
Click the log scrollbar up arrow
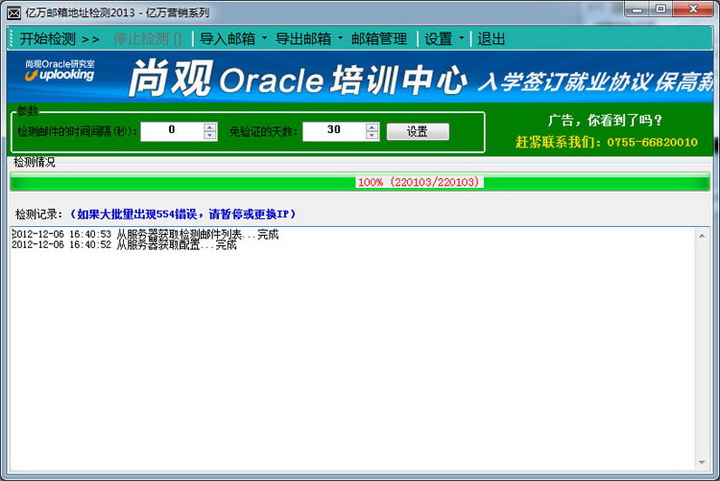(702, 236)
